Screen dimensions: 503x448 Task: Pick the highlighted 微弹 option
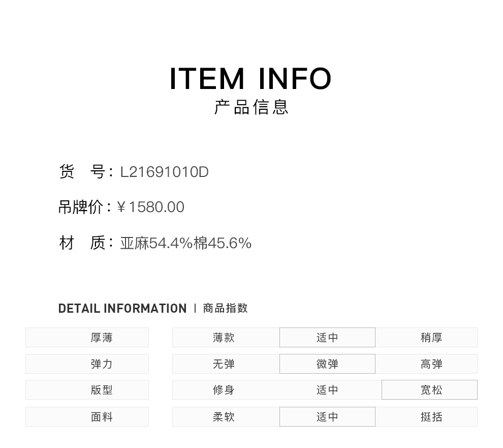coord(327,364)
